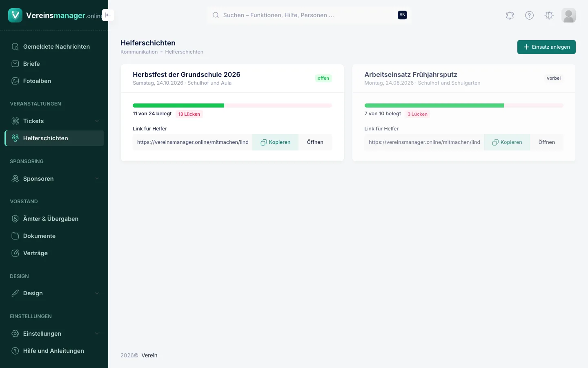588x368 pixels.
Task: Collapse the sidebar with arrow icon
Action: tap(108, 15)
